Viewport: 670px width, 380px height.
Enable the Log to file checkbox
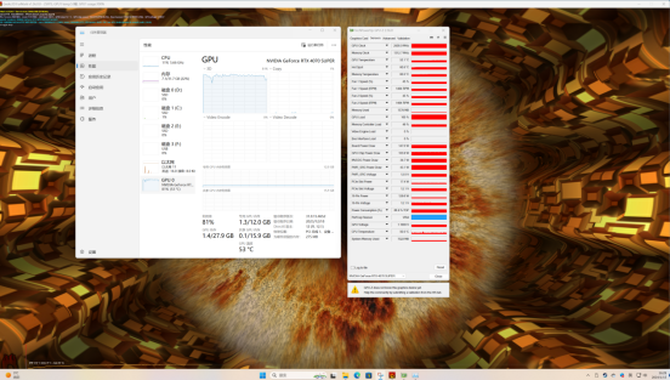(x=353, y=268)
